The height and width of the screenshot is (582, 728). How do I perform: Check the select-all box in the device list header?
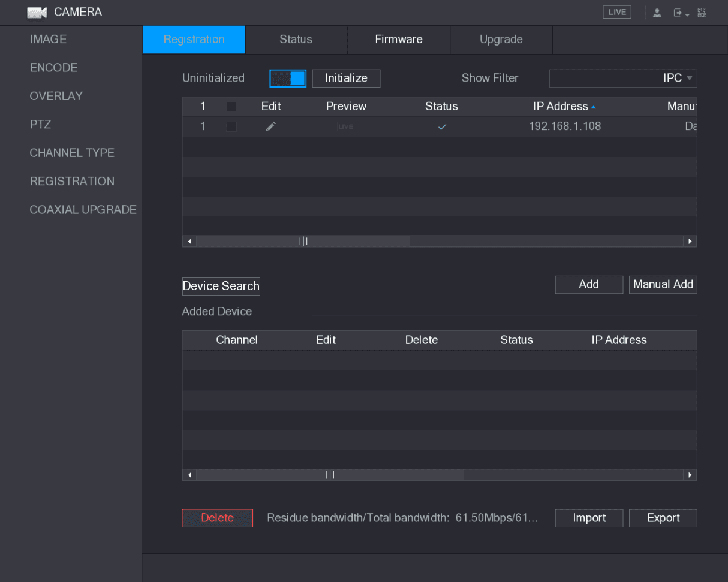pos(231,107)
